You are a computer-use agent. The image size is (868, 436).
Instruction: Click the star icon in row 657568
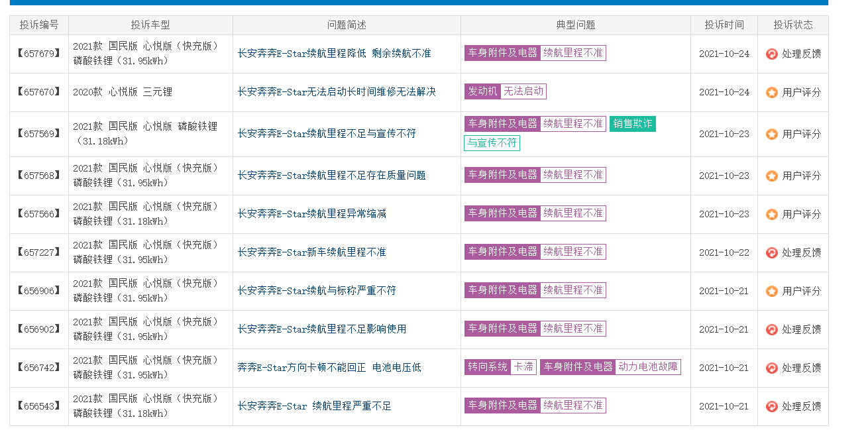(772, 176)
